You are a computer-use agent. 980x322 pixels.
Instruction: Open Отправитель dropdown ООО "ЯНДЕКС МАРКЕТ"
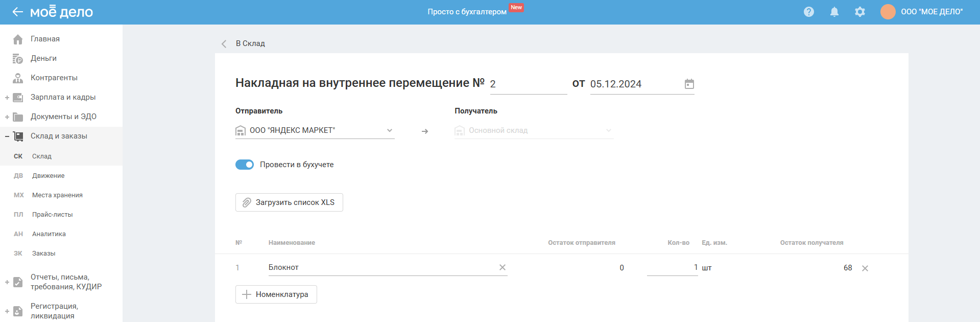coord(315,130)
